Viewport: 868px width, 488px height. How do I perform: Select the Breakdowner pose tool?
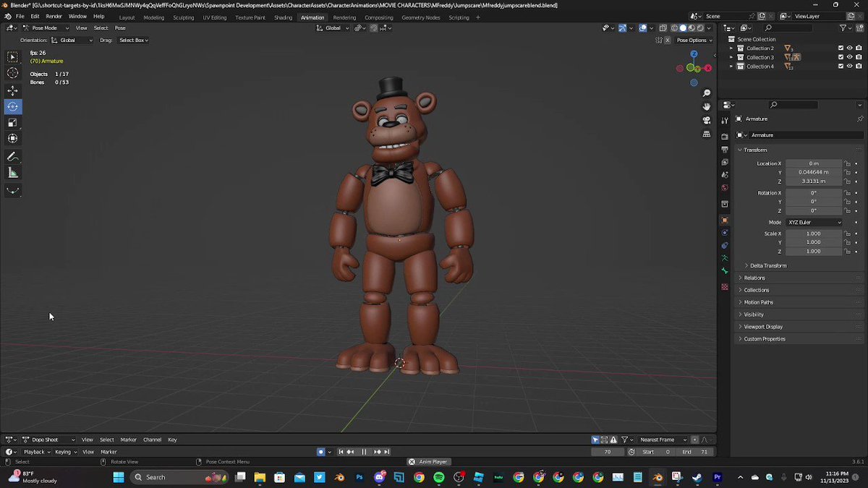[x=13, y=191]
